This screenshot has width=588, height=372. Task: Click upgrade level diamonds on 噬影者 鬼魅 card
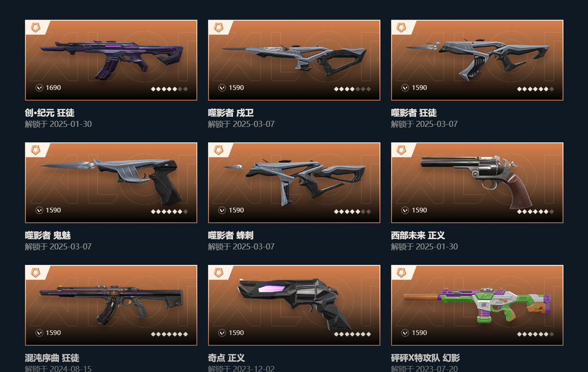[169, 212]
